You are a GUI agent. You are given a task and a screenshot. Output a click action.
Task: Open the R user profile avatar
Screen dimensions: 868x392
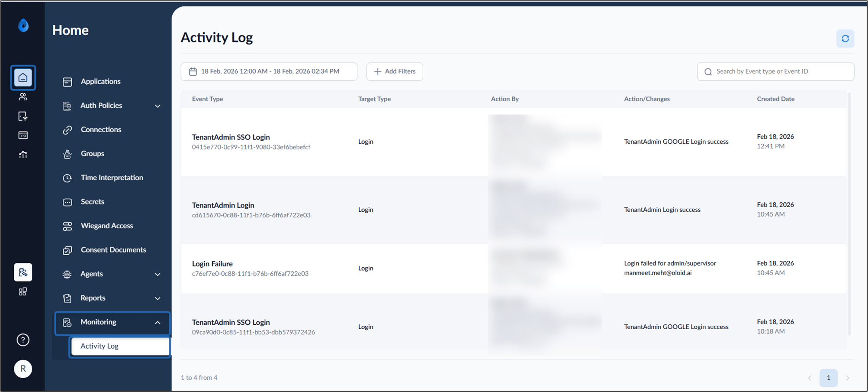click(x=23, y=369)
